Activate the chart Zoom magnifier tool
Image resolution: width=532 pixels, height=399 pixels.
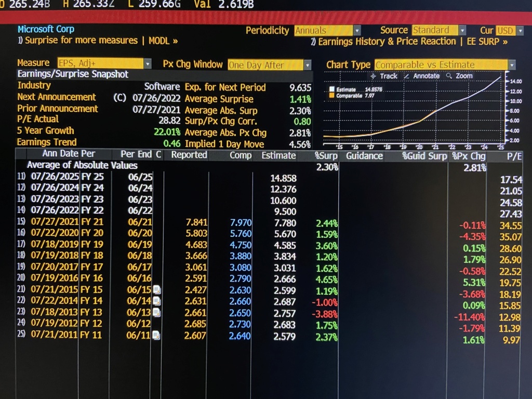point(459,76)
